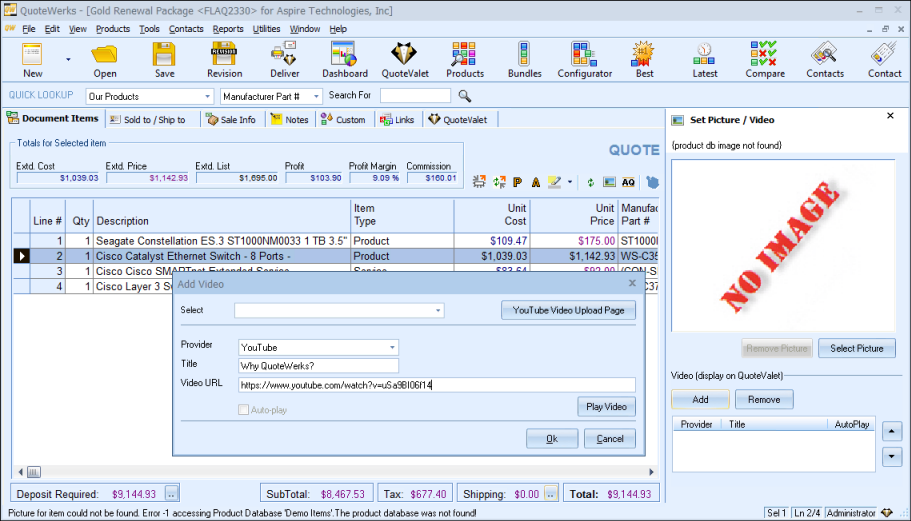Open the Our Products lookup dropdown
911x521 pixels.
tap(208, 96)
